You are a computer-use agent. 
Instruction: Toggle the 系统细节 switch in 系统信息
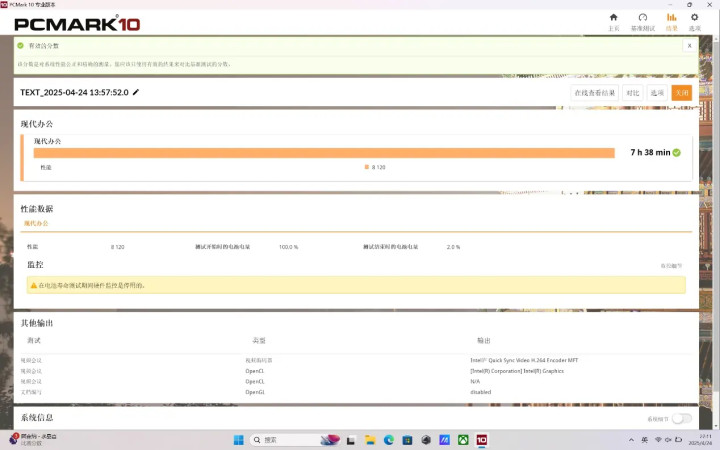681,418
